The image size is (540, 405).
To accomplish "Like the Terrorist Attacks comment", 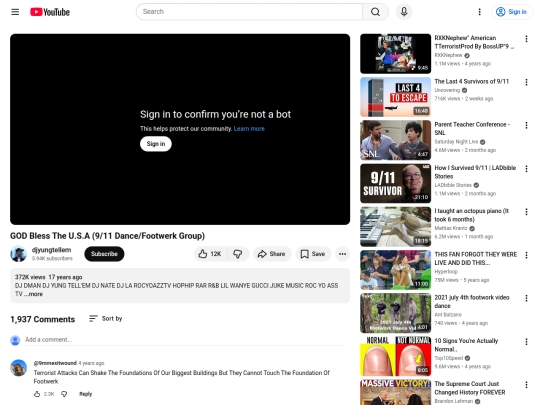I will [x=37, y=394].
